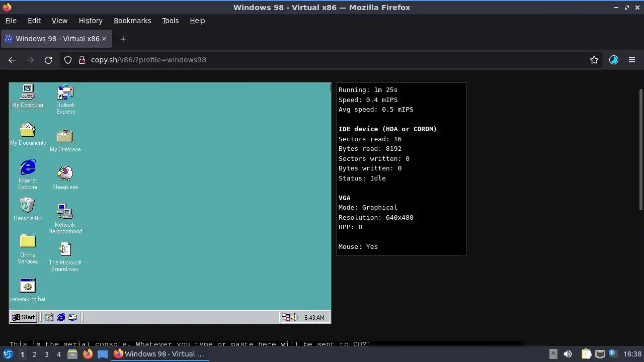
Task: Switch to workspace 3
Action: tap(46, 354)
